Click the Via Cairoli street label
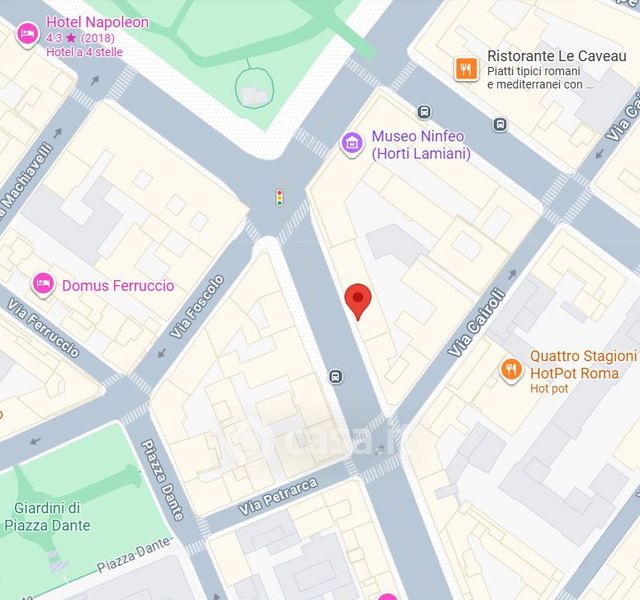This screenshot has width=640, height=600. pyautogui.click(x=477, y=323)
